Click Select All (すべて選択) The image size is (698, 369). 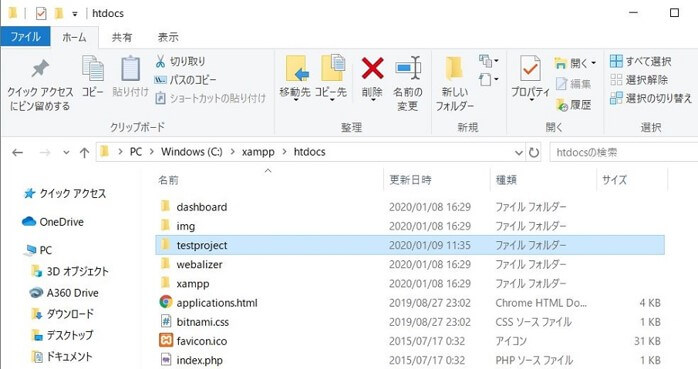pos(641,61)
